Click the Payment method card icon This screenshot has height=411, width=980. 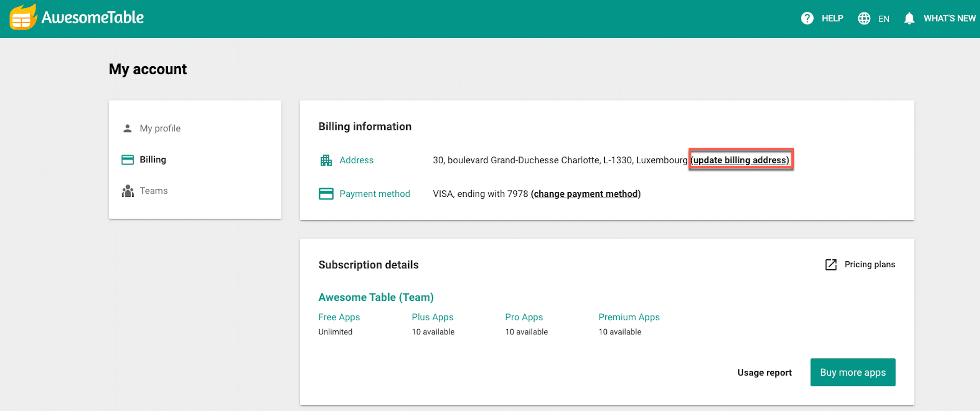point(326,194)
